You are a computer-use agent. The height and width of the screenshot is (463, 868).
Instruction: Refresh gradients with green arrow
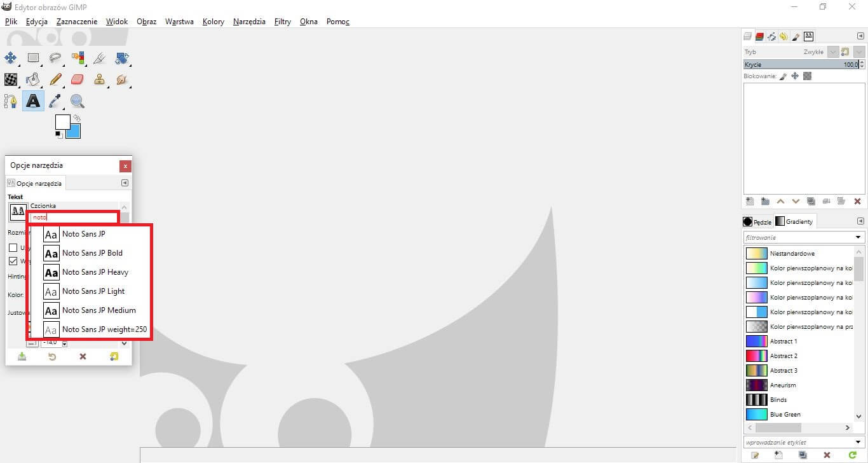[x=852, y=455]
